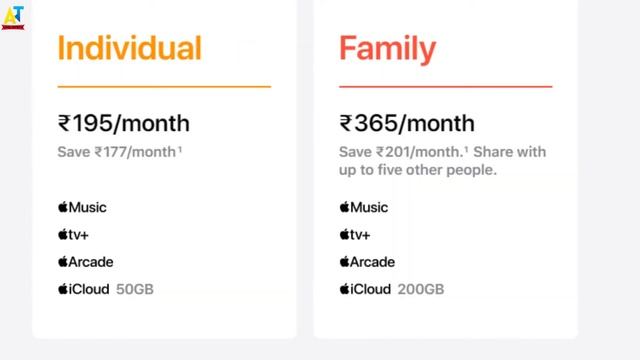Click Save ₹177/month footnote text
Image resolution: width=640 pixels, height=360 pixels.
pyautogui.click(x=120, y=152)
